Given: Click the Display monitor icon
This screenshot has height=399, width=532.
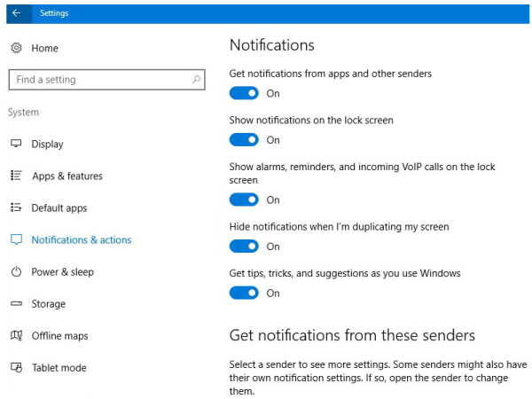Looking at the screenshot, I should (16, 144).
